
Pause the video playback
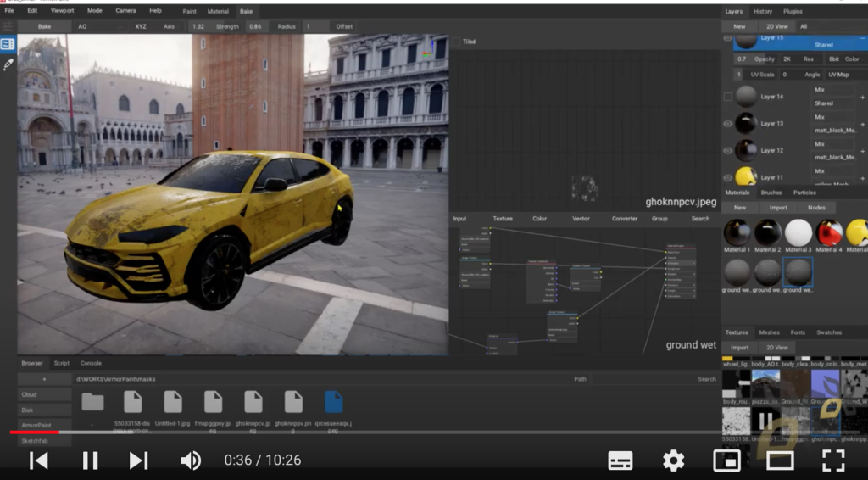(x=90, y=460)
